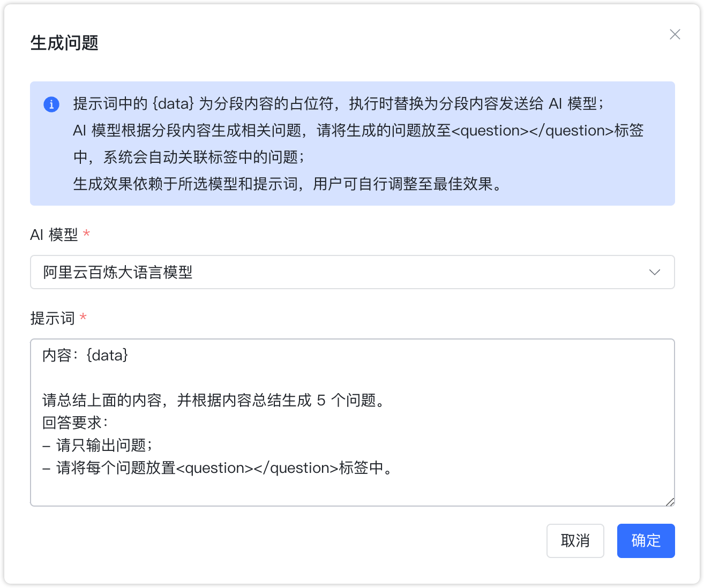Click the red asterisk beside 提示词 label
Viewport: 704px width, 588px height.
pos(83,318)
